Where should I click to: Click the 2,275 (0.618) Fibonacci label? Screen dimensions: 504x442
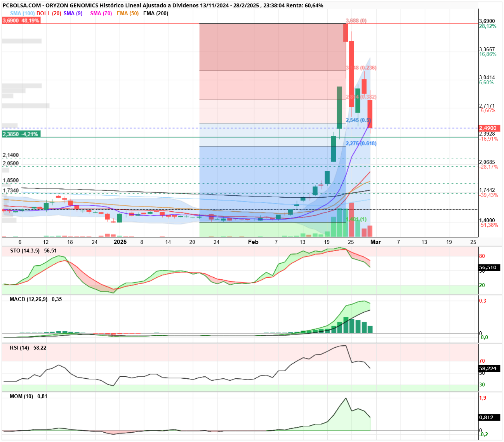coord(361,143)
